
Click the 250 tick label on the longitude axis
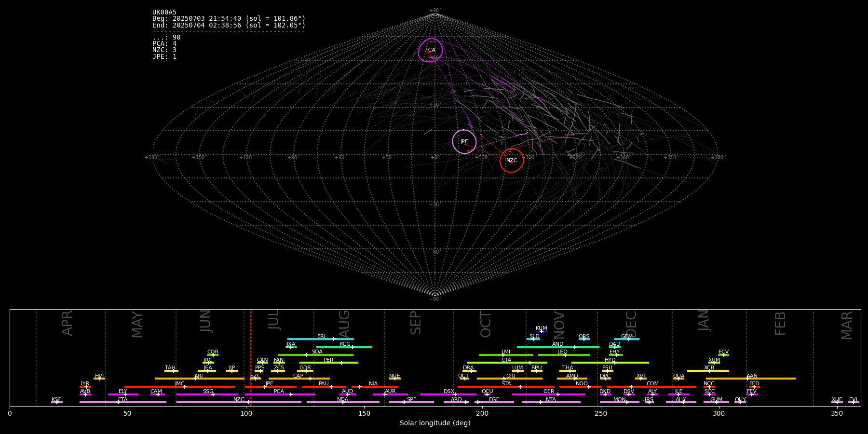pos(600,413)
